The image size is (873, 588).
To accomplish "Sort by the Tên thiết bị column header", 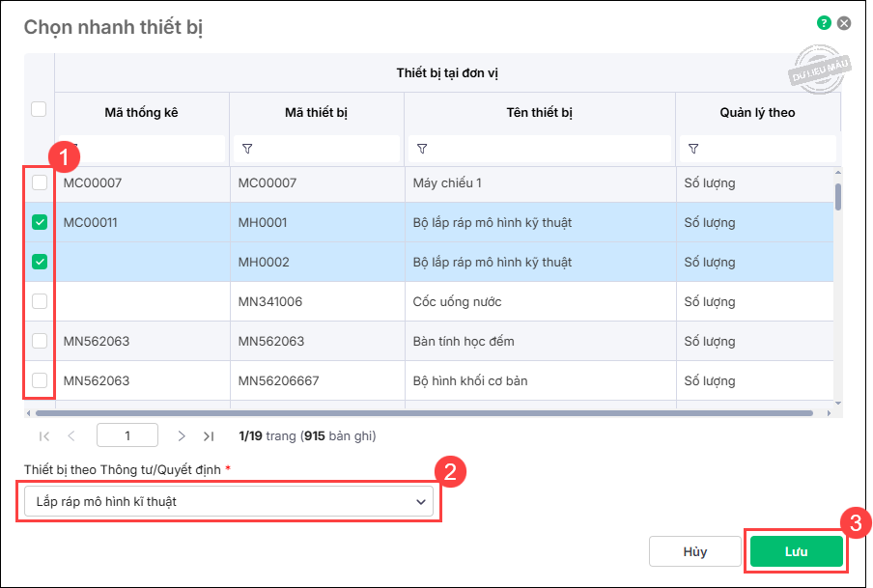I will click(539, 113).
